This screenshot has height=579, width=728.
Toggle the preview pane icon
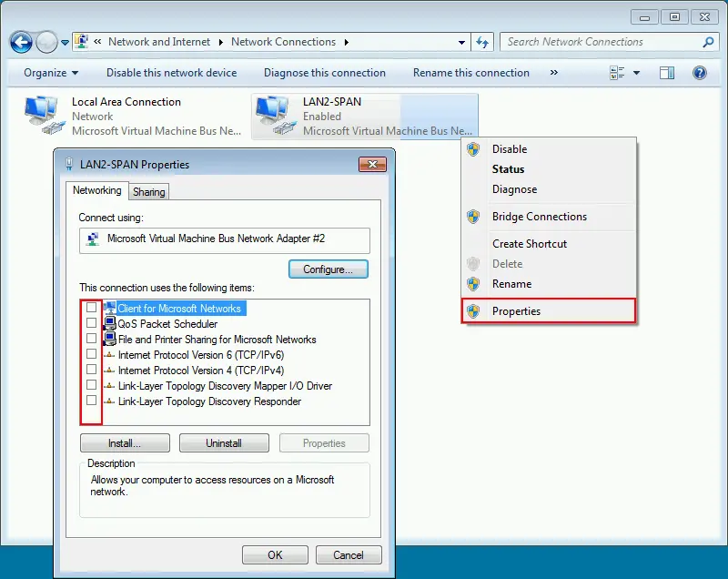click(x=667, y=73)
